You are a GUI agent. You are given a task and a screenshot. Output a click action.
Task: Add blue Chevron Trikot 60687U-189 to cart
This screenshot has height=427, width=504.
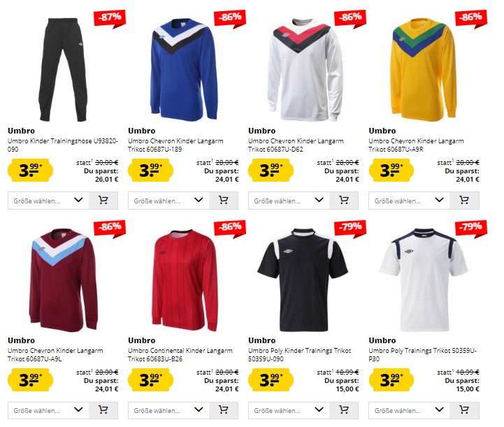point(224,201)
